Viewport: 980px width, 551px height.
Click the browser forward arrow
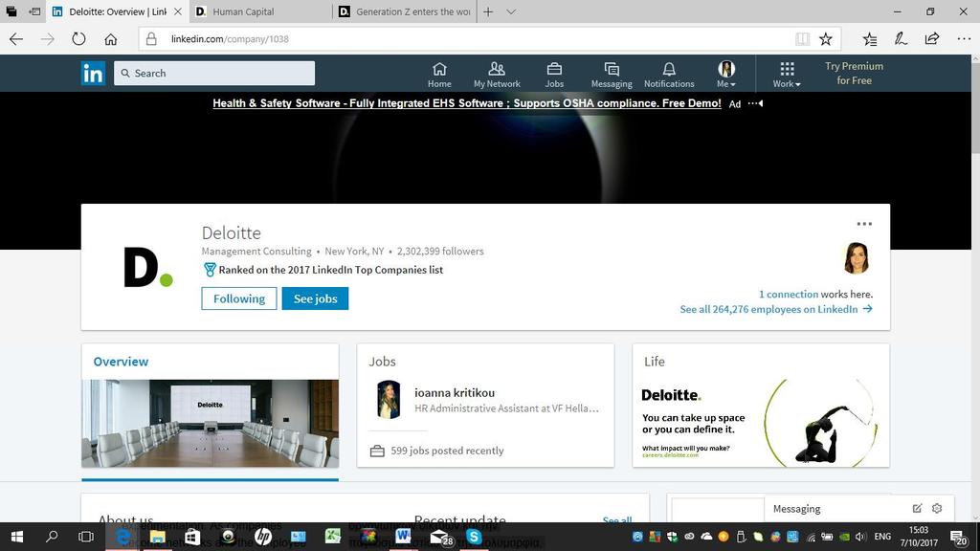(48, 38)
